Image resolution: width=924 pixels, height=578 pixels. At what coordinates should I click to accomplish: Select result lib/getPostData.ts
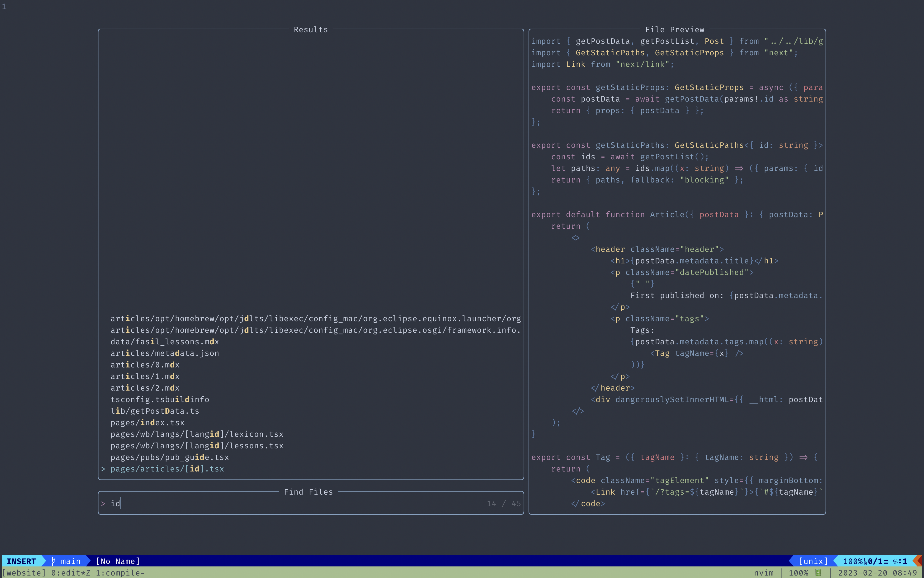(x=155, y=411)
